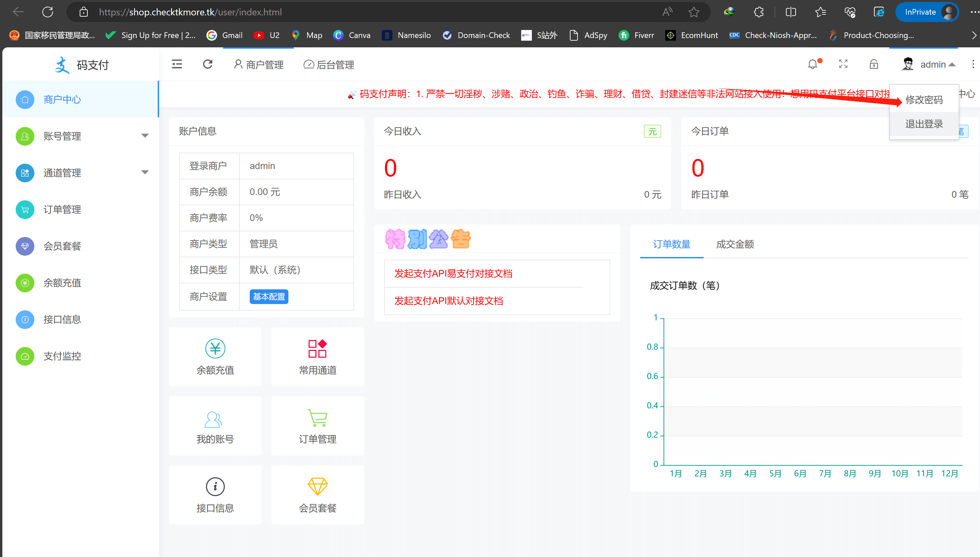
Task: Open the 商户管理 top navigation item
Action: tap(259, 65)
